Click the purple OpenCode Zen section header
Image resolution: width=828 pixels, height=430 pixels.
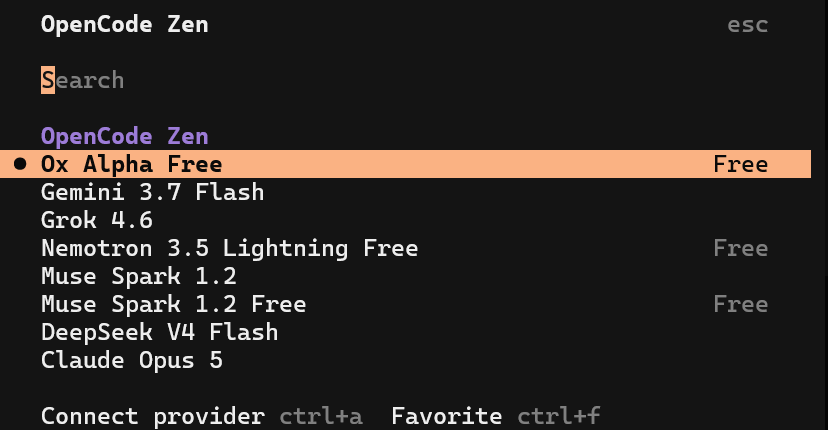pos(125,136)
